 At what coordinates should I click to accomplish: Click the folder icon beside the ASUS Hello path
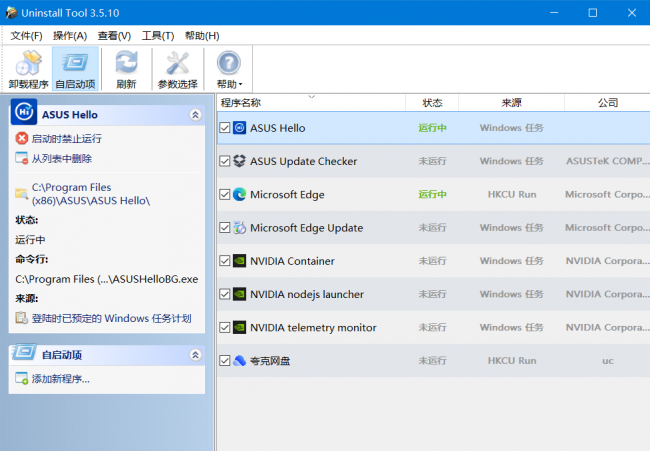(x=22, y=194)
